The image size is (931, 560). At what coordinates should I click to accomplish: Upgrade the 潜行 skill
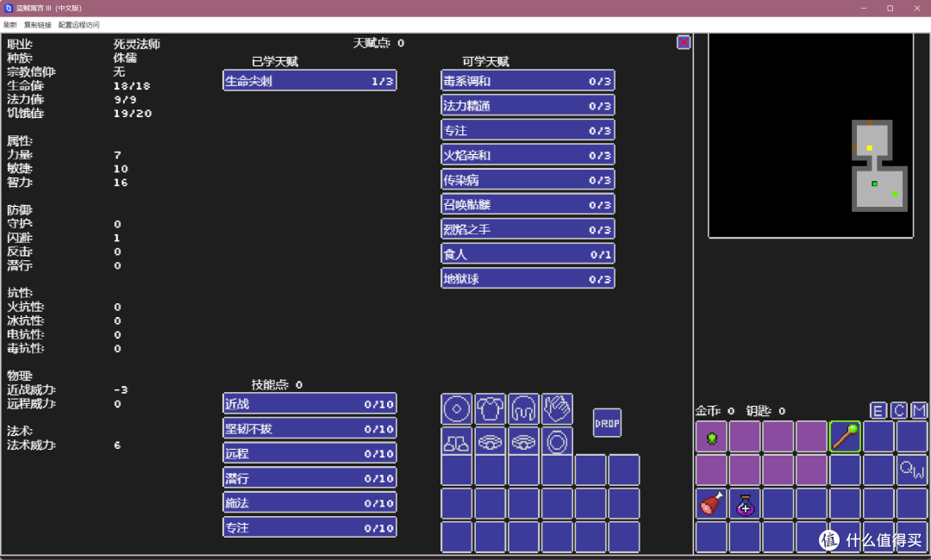[x=309, y=478]
